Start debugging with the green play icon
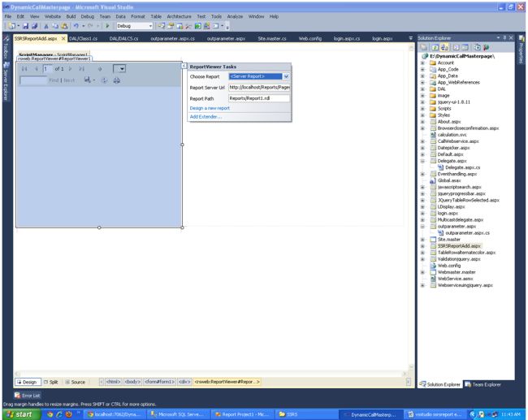 [x=107, y=26]
